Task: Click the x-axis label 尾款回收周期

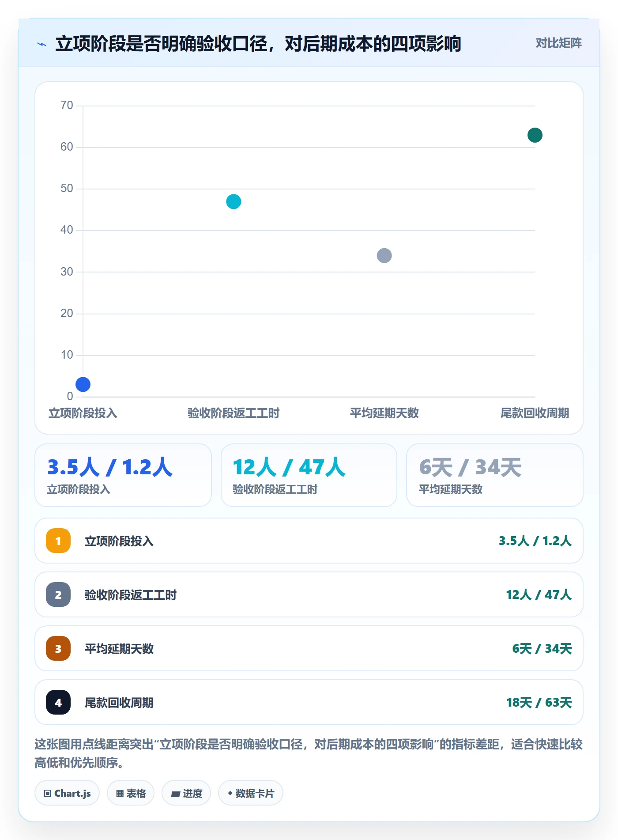Action: click(535, 413)
